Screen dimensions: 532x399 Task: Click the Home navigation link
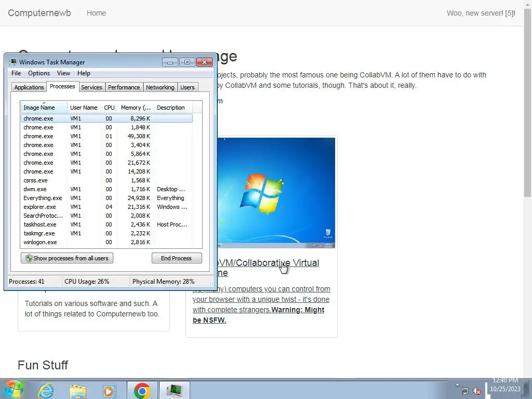[96, 13]
